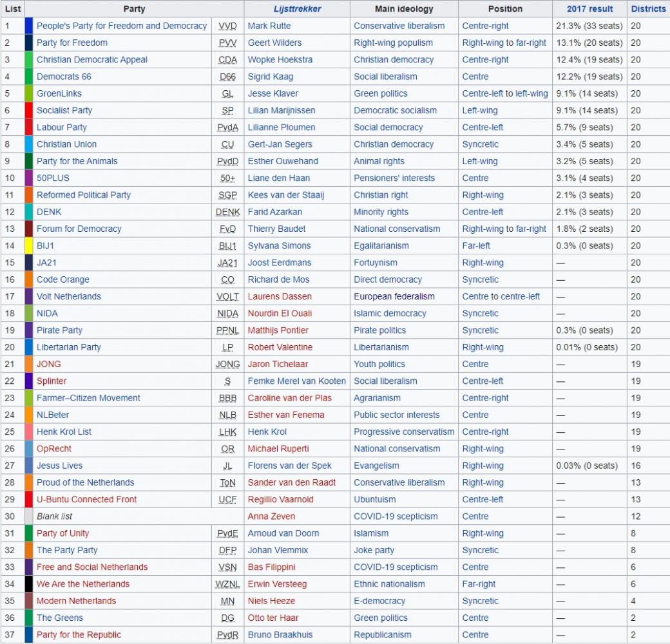Open the 2017 result header link
This screenshot has width=670, height=644.
(x=589, y=9)
